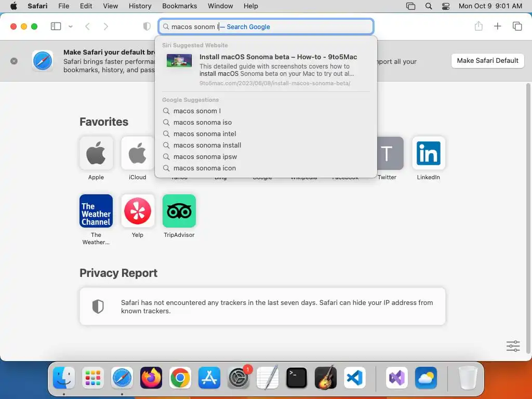Open the TripAdvisor favorite
The image size is (532, 399).
coord(179,211)
